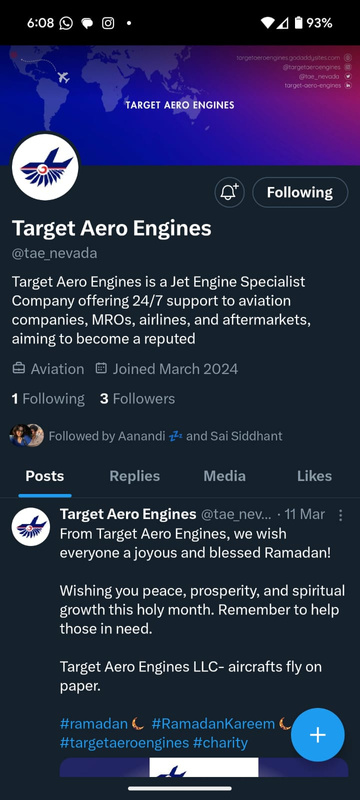Tap the Target Aero Engines header banner
Viewport: 360px width, 800px height.
tap(180, 105)
